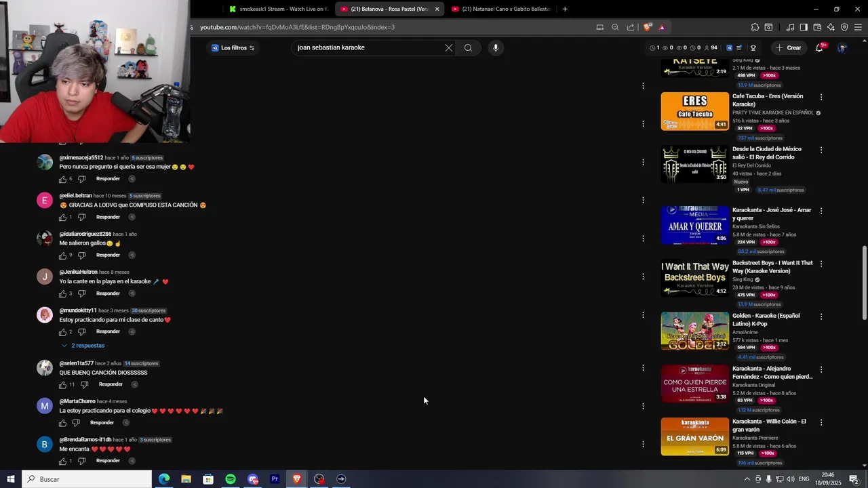
Task: Open the 'EL GRAN VARÓN' video thumbnail
Action: pyautogui.click(x=695, y=436)
